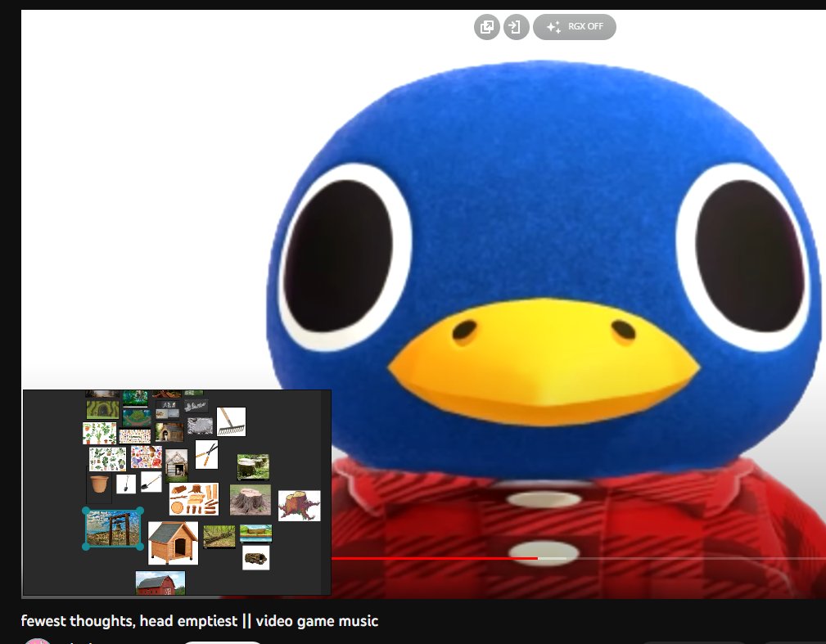Image resolution: width=826 pixels, height=644 pixels.
Task: Select the log cabin shed thumbnail
Action: (x=177, y=465)
